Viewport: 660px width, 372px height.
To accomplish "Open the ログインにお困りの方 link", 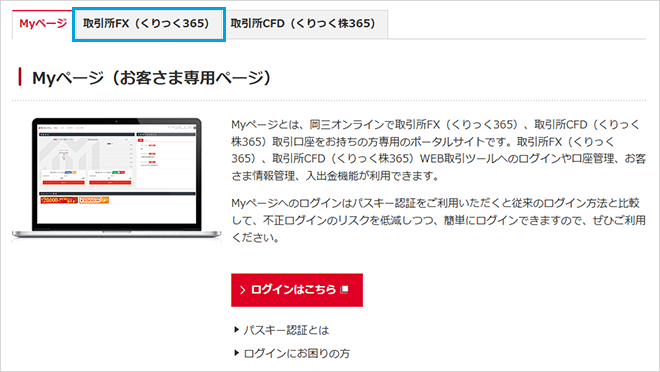I will click(x=297, y=353).
